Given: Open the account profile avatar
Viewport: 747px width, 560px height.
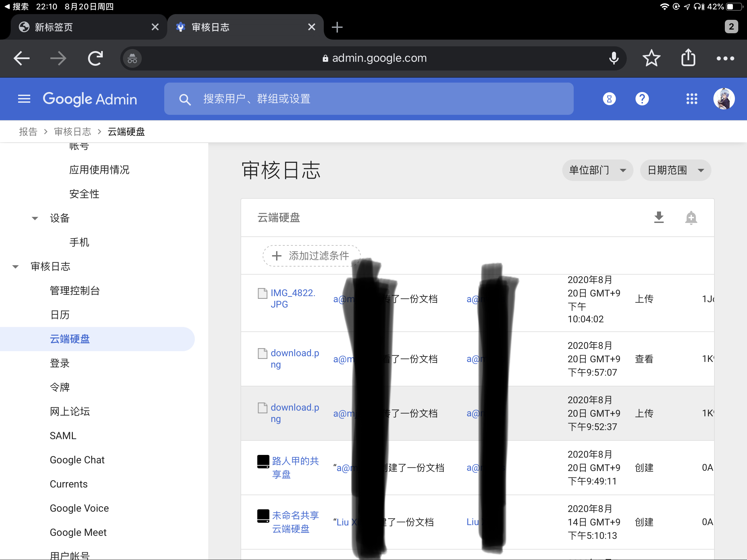Looking at the screenshot, I should (x=723, y=99).
